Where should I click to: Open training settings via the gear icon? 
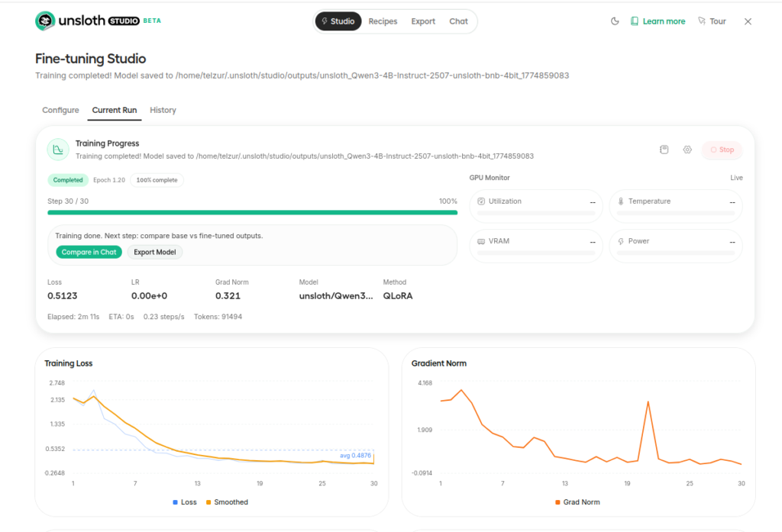[687, 150]
